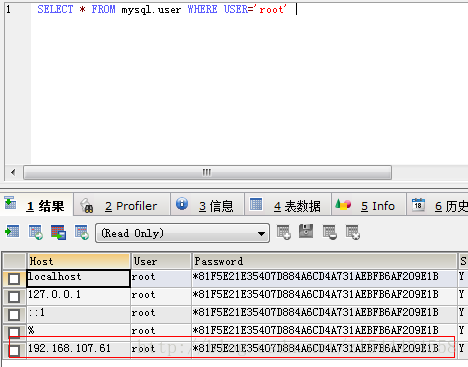Open the Read Only mode dropdown
The height and width of the screenshot is (367, 468).
[x=183, y=233]
